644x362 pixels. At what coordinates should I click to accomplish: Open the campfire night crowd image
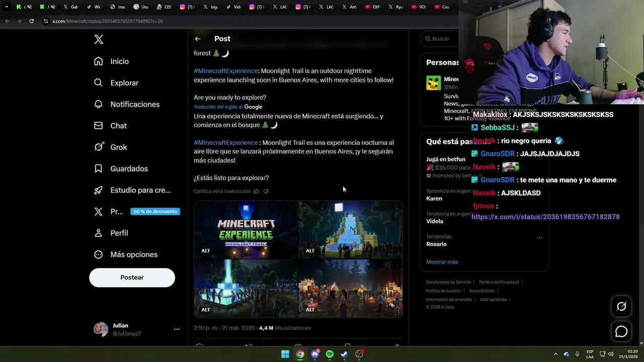point(351,289)
